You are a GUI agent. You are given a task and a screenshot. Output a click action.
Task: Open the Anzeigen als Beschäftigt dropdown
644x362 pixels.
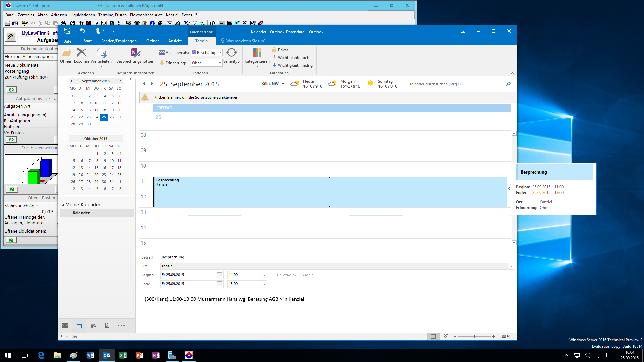pos(206,53)
